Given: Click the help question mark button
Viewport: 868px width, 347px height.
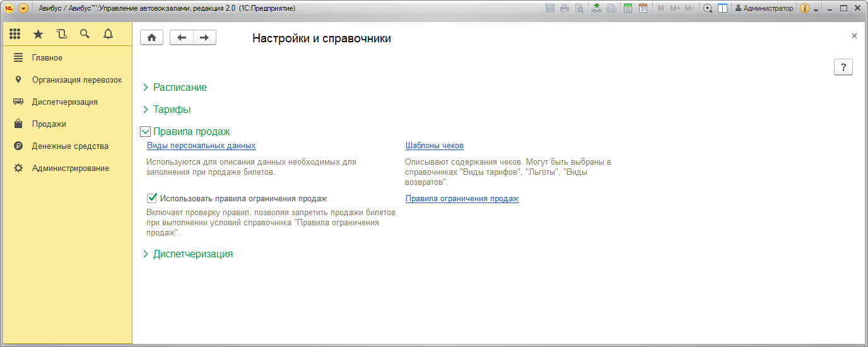Looking at the screenshot, I should pyautogui.click(x=843, y=68).
